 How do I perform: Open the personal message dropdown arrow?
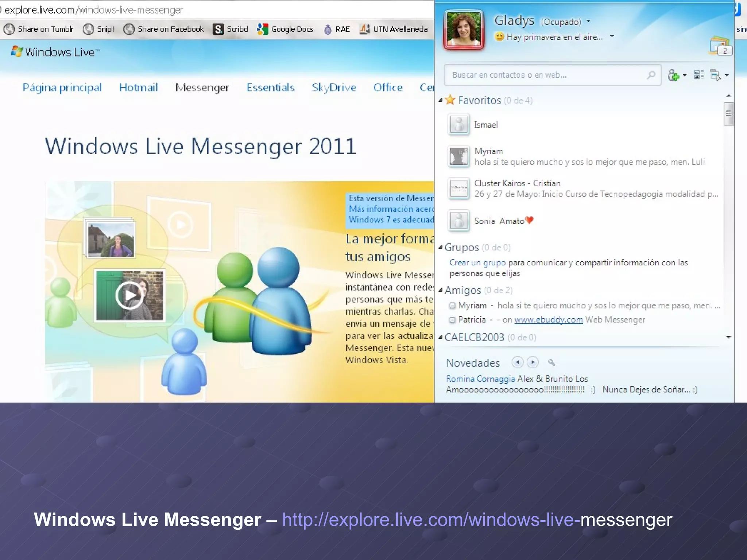click(612, 36)
